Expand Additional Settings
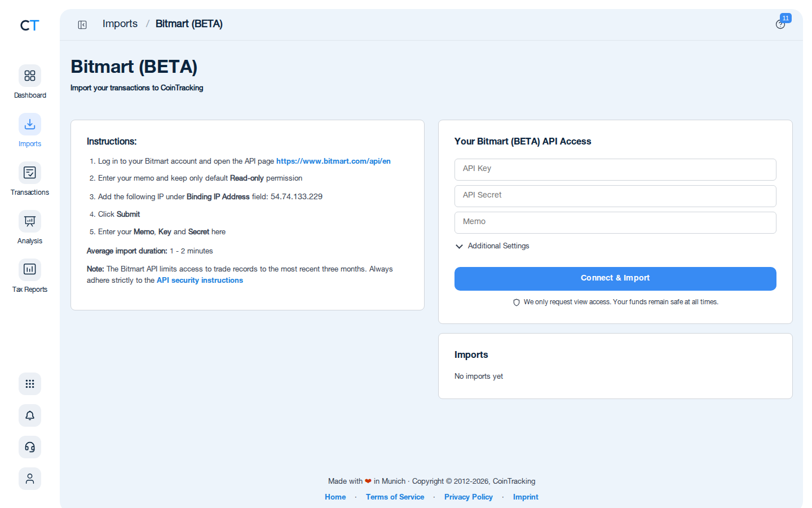The width and height of the screenshot is (812, 508). 492,246
